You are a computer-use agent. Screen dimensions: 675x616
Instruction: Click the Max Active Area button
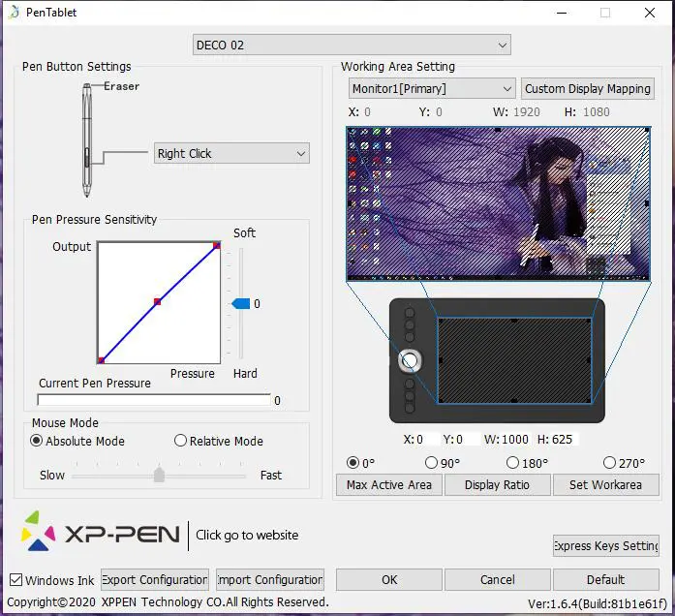pos(388,485)
